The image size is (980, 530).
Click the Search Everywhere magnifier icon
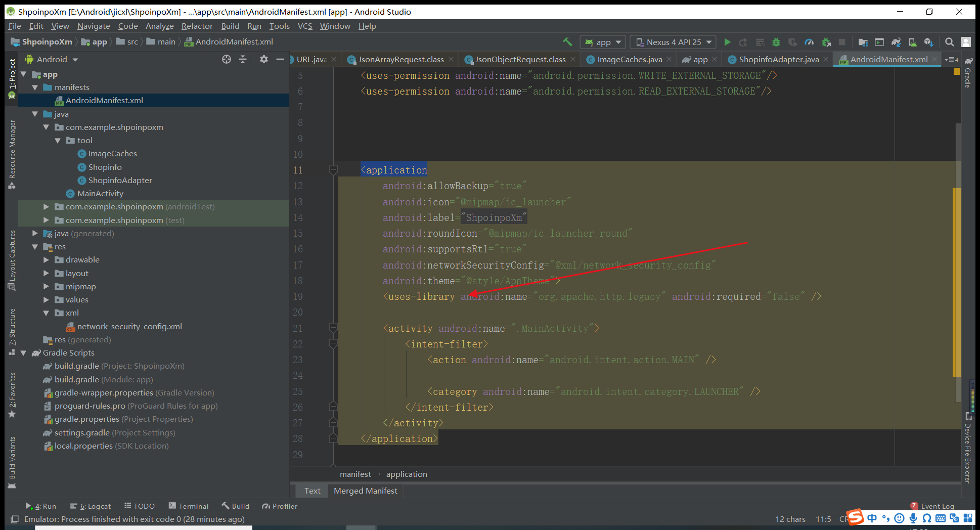pos(950,42)
